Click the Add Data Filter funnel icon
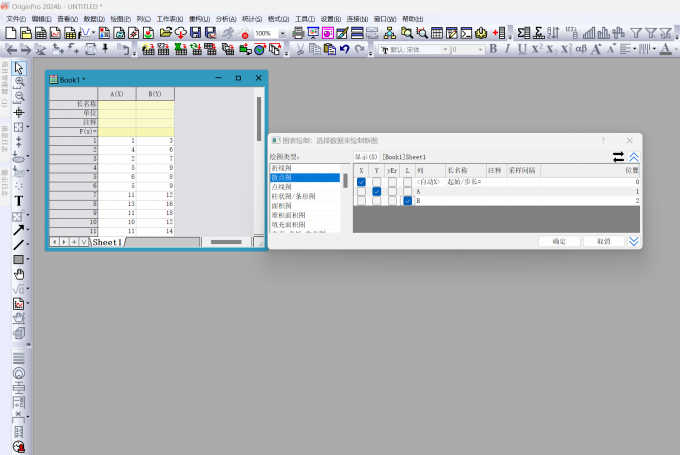Image resolution: width=680 pixels, height=455 pixels. (636, 33)
